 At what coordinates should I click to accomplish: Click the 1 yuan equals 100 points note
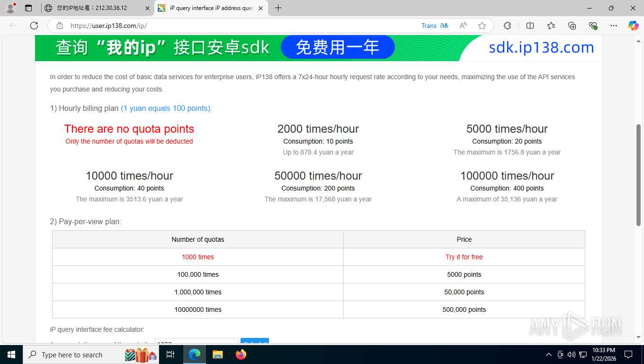[166, 108]
